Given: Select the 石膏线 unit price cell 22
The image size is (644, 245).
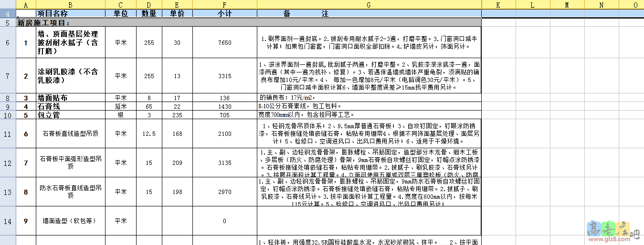Looking at the screenshot, I should coord(177,106).
